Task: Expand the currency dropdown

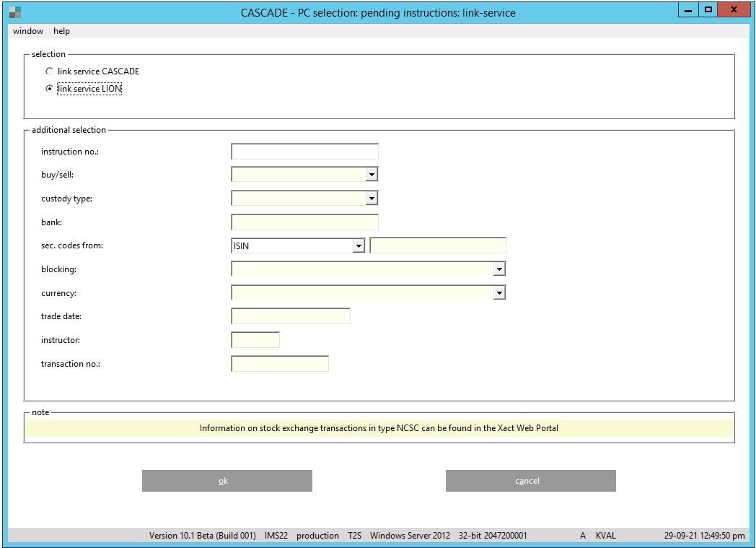Action: click(498, 292)
